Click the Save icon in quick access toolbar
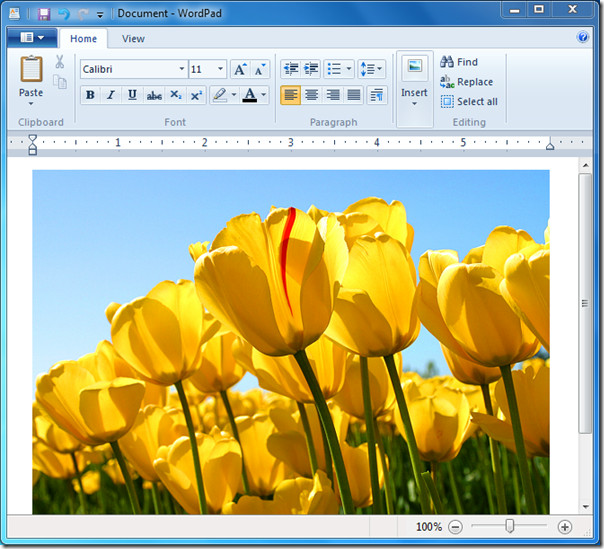Viewport: 604px width, 549px height. click(x=43, y=13)
